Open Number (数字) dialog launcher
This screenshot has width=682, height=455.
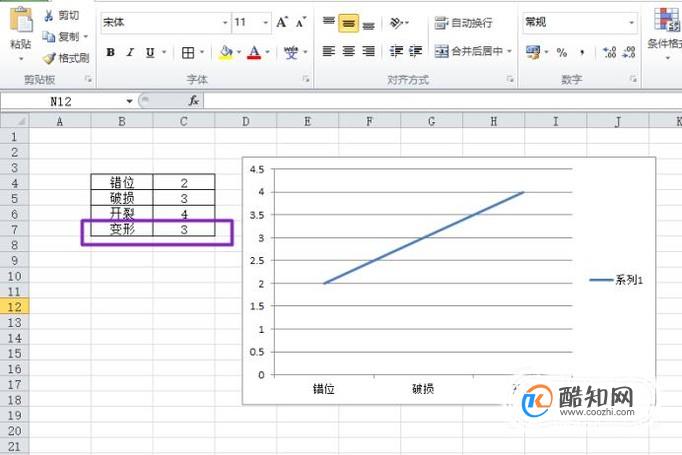click(633, 79)
